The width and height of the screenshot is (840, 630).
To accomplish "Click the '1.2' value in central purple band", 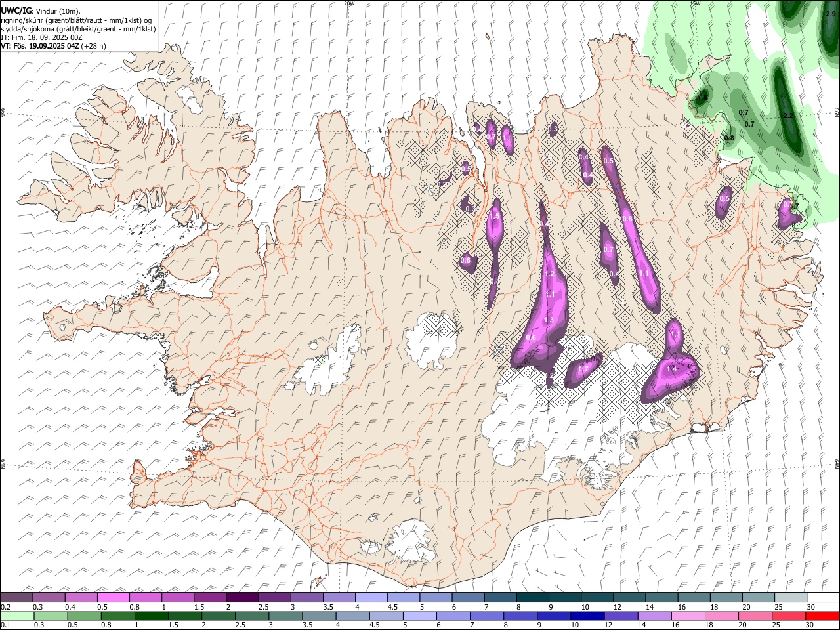I will (550, 274).
